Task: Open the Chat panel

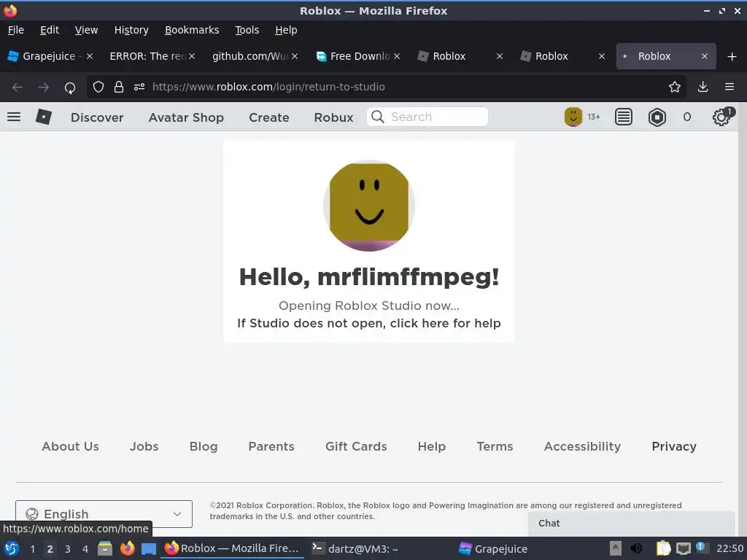Action: [631, 524]
